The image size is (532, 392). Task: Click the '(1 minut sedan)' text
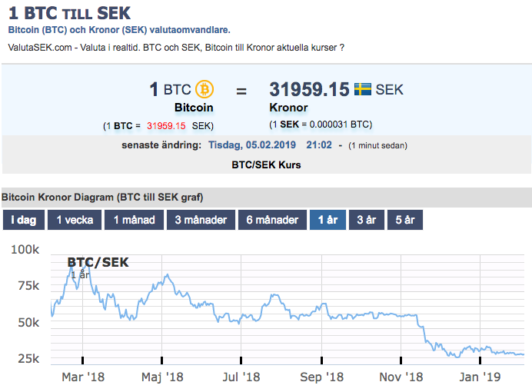[377, 145]
